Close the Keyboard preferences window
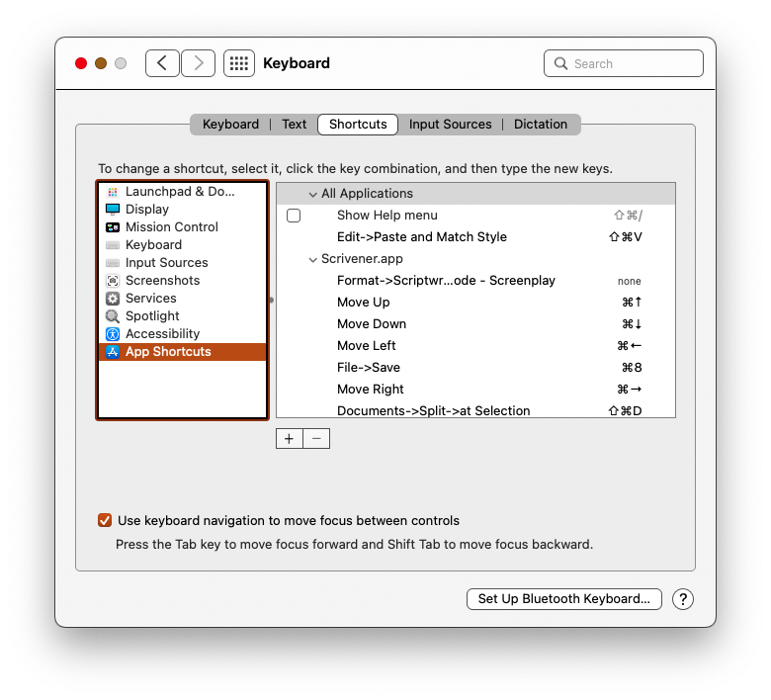 pos(81,63)
